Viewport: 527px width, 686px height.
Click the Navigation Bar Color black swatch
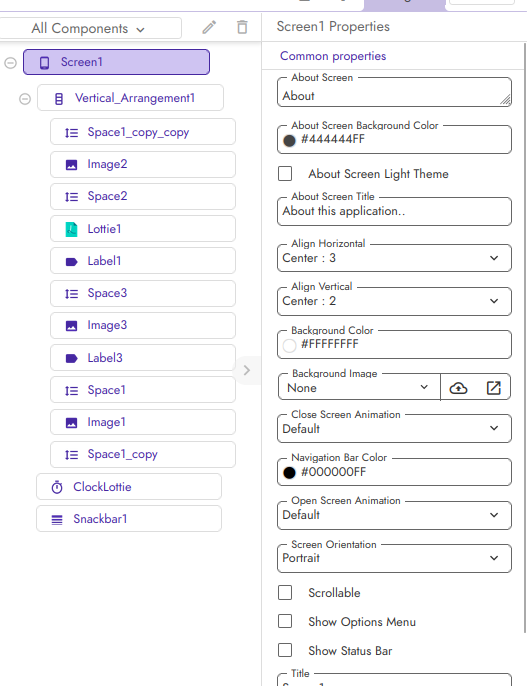pyautogui.click(x=289, y=472)
